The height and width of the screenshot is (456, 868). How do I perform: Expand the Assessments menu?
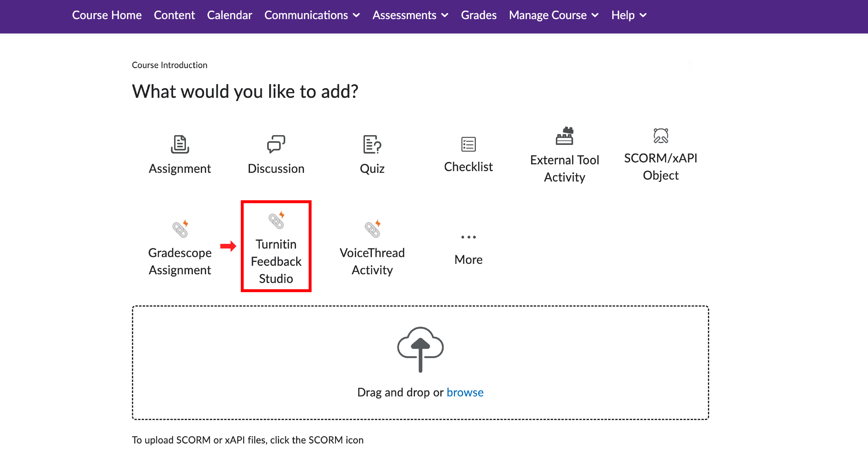[x=410, y=15]
